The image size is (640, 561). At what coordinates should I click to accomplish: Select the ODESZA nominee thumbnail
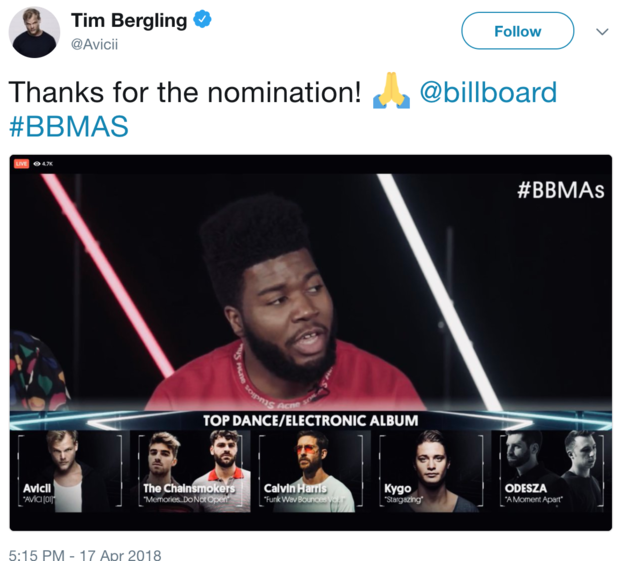coord(553,472)
